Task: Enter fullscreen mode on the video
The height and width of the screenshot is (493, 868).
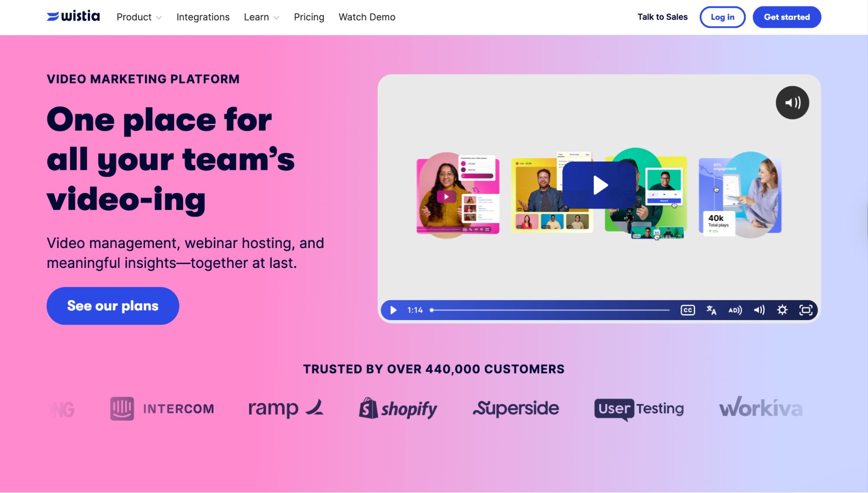Action: [806, 310]
